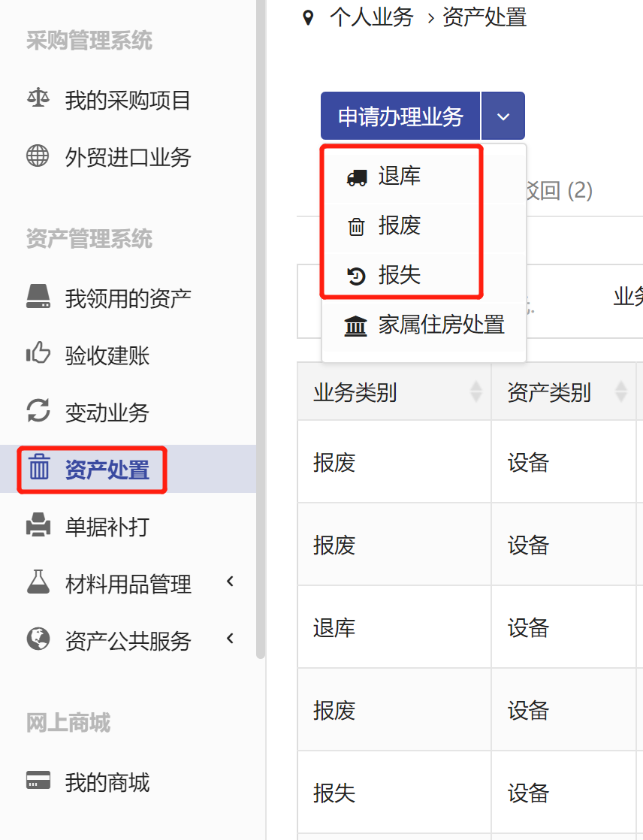Click the drive icon beside 我领用的资产
This screenshot has height=840, width=643.
point(38,297)
